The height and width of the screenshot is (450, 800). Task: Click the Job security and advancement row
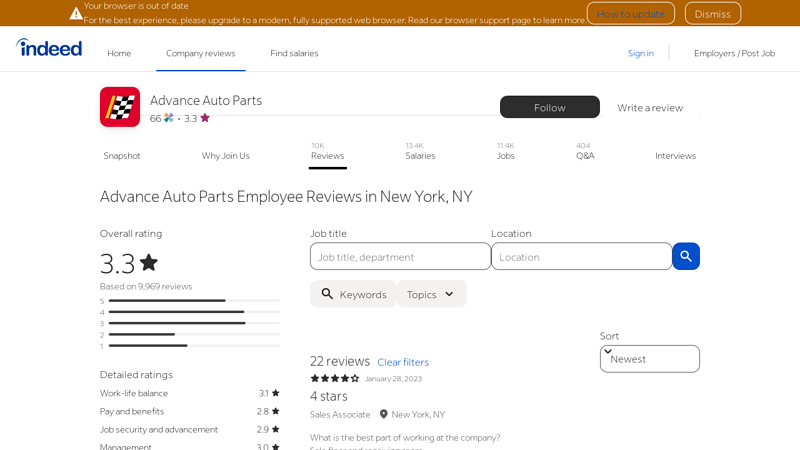click(190, 430)
